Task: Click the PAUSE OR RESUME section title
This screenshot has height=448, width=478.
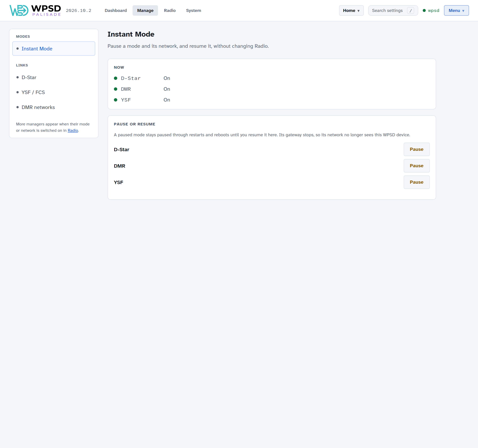Action: pyautogui.click(x=135, y=124)
